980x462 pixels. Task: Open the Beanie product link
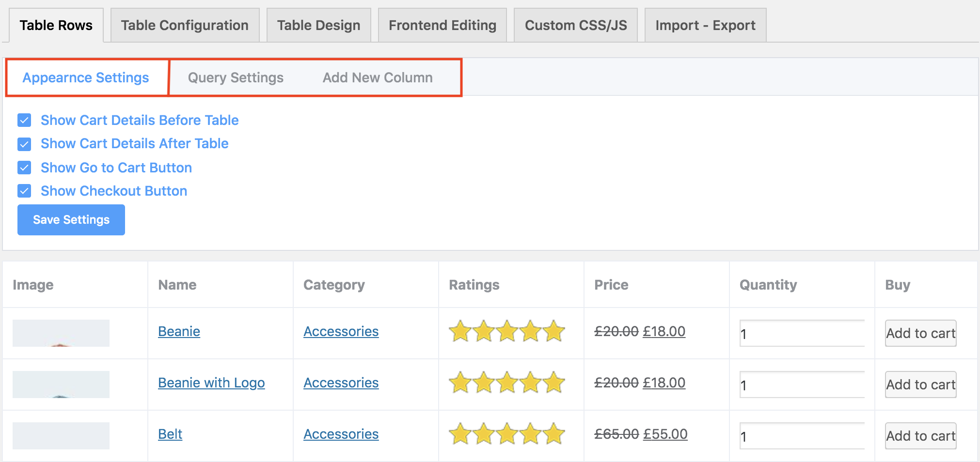[x=179, y=332]
